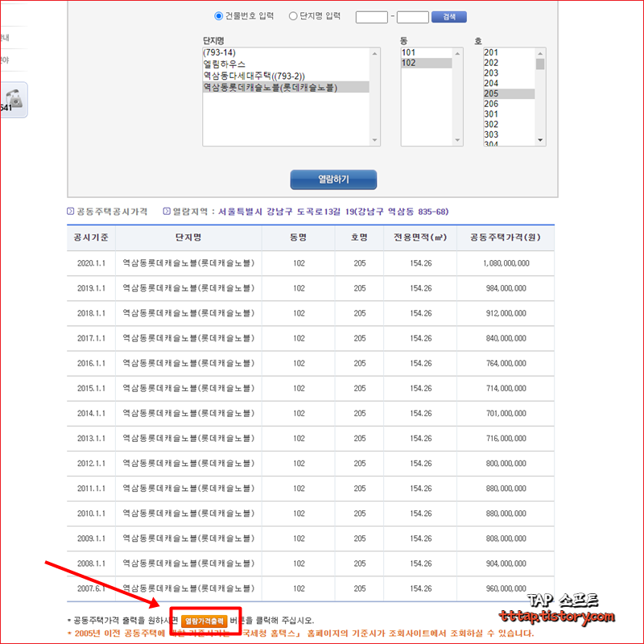Select 302 in the 호 list
The height and width of the screenshot is (644, 644).
[509, 125]
